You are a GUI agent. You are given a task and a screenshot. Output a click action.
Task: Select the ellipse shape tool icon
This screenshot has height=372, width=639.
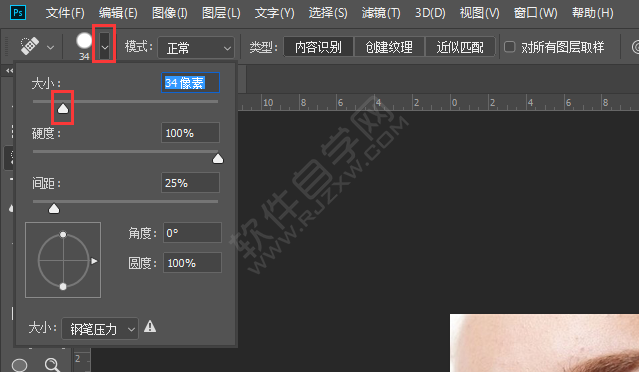pyautogui.click(x=20, y=365)
